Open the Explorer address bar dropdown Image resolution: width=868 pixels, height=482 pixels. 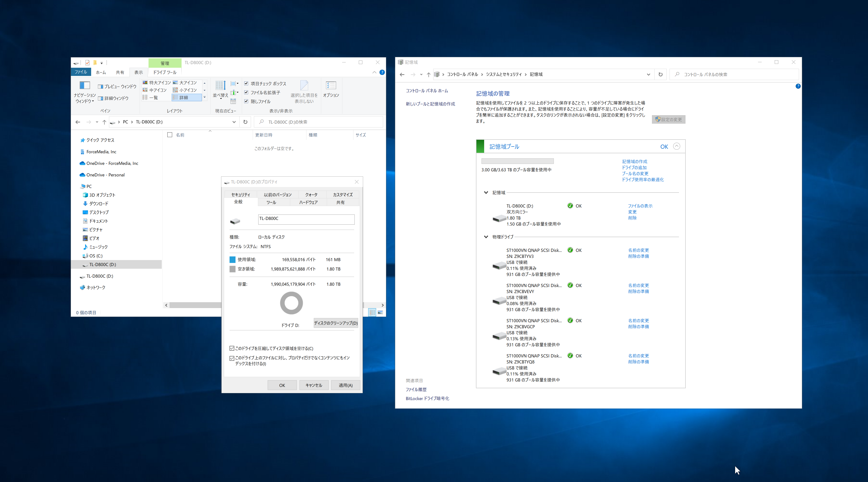click(234, 122)
